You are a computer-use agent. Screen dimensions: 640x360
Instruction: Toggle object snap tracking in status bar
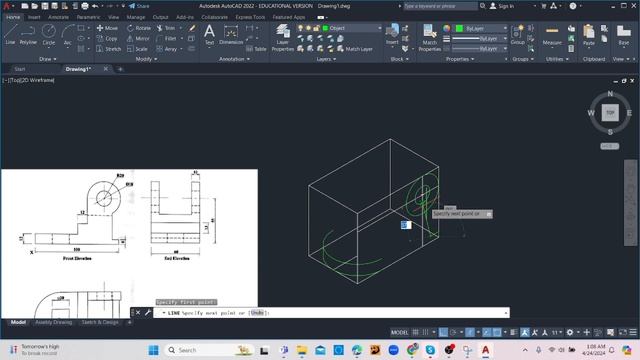click(x=487, y=333)
